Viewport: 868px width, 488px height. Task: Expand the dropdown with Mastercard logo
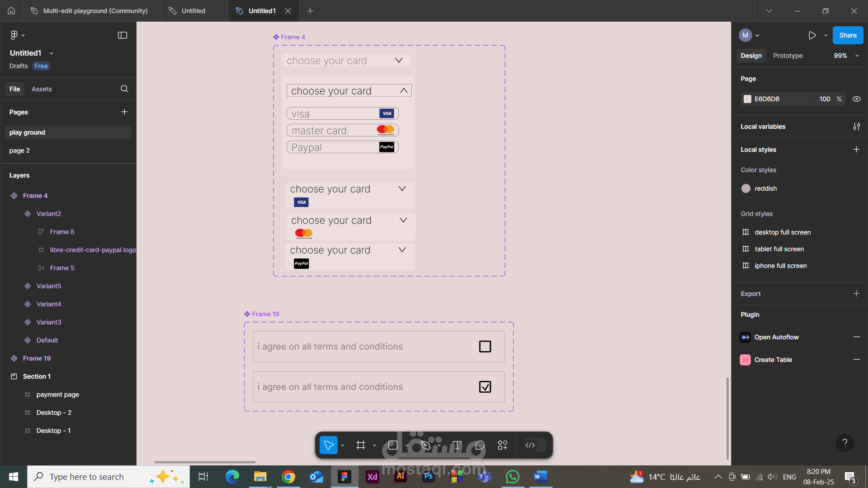[x=403, y=220]
